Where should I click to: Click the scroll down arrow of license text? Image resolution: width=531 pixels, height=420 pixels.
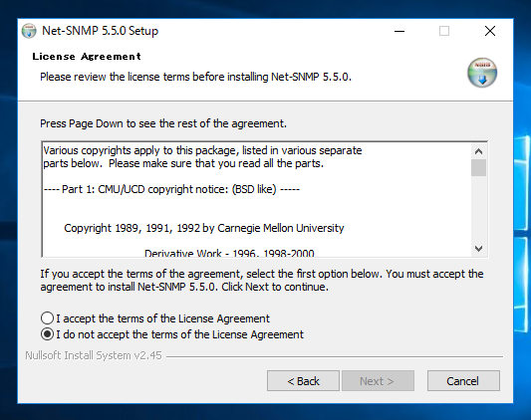pos(478,249)
